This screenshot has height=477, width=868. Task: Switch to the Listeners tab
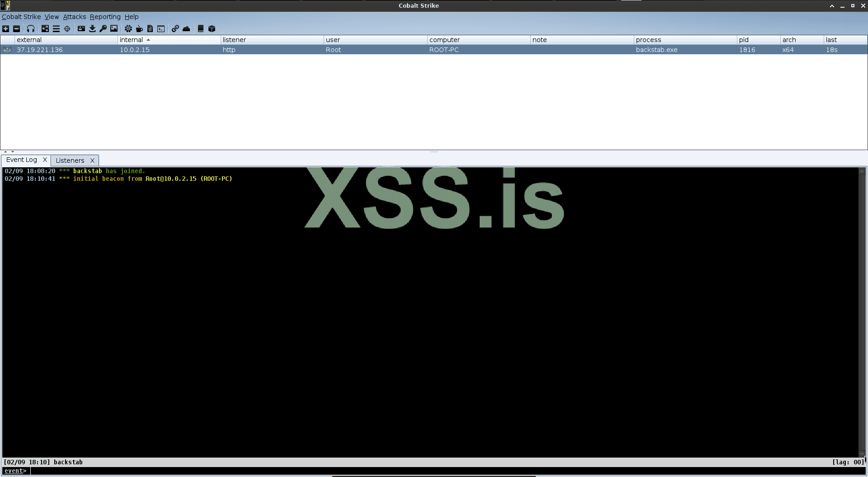click(x=71, y=161)
